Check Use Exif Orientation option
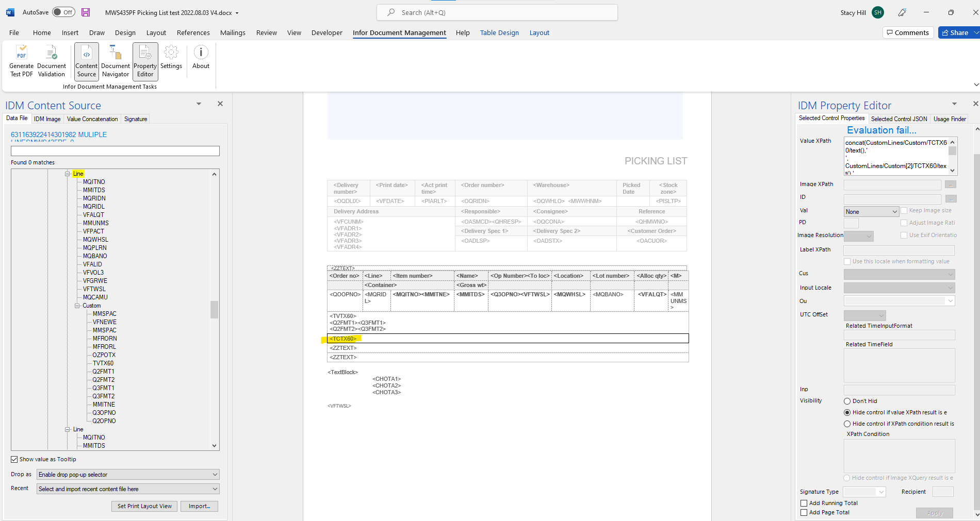The image size is (980, 521). [904, 235]
